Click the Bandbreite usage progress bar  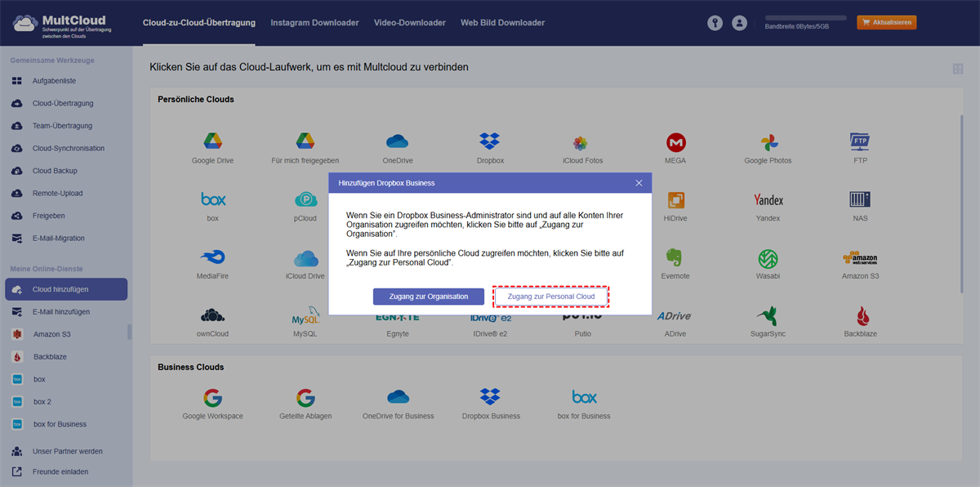click(805, 17)
